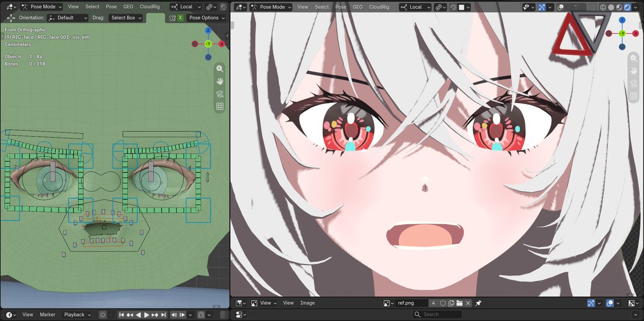This screenshot has width=644, height=321.
Task: Create new image copy icon
Action: (451, 303)
